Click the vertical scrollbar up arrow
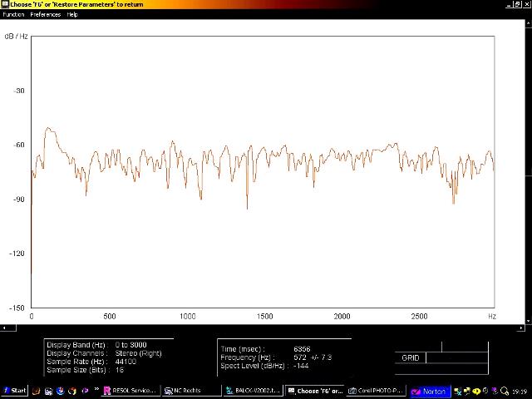Viewport: 532px width, 399px height. pos(529,22)
